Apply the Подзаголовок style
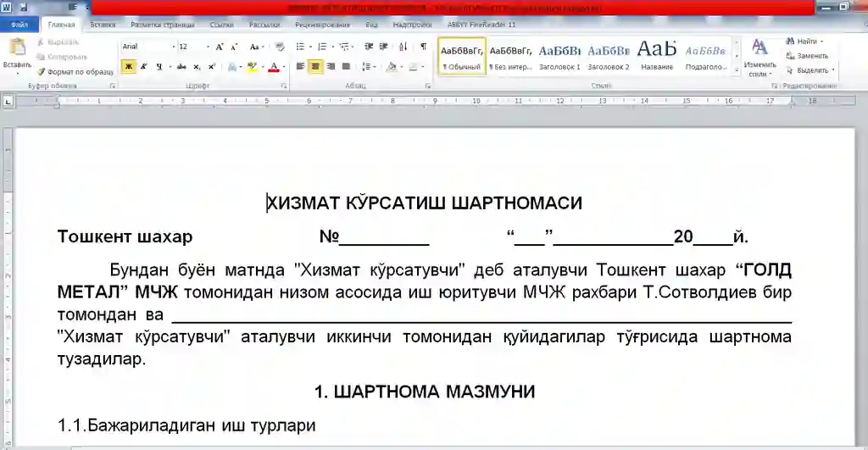 point(705,57)
